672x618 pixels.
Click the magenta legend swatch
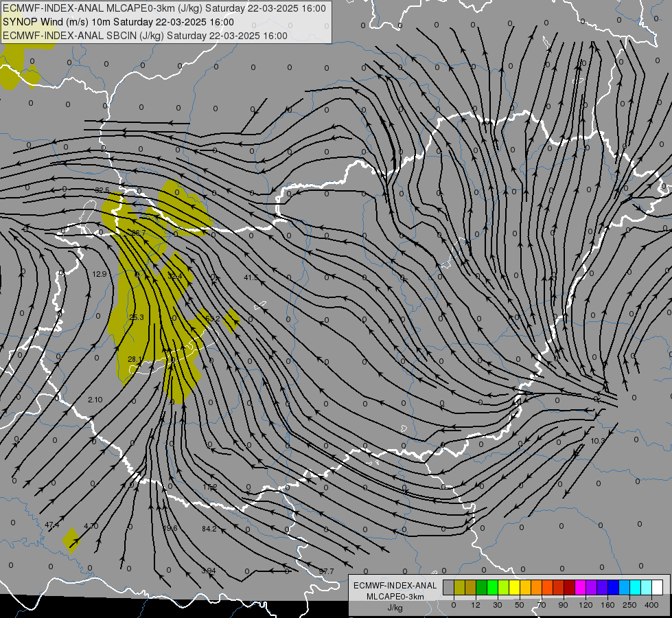click(581, 587)
